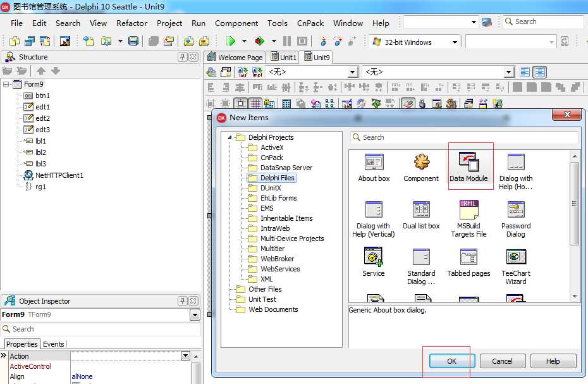Choose the Password Dialog item
Screen dimensions: 588x384
pos(516,220)
